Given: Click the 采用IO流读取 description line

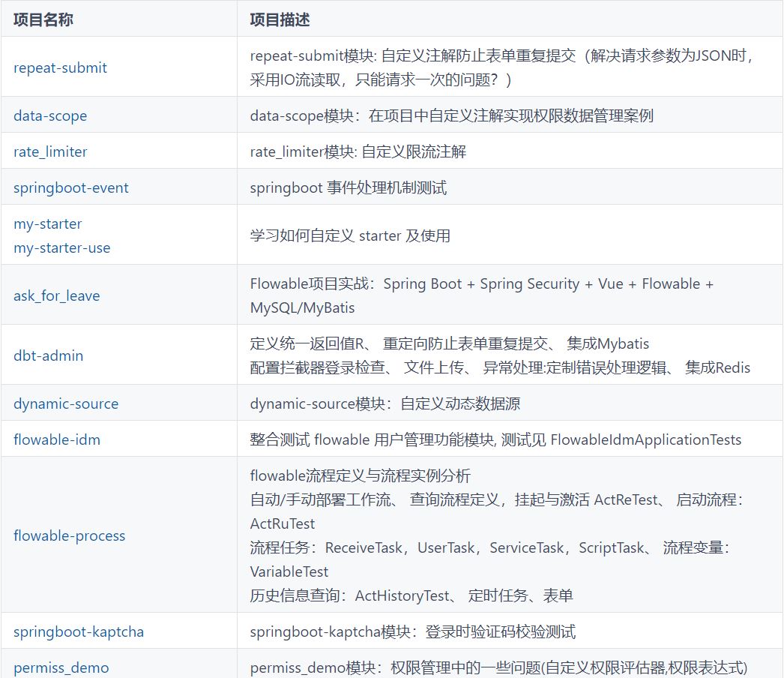Looking at the screenshot, I should pos(381,79).
